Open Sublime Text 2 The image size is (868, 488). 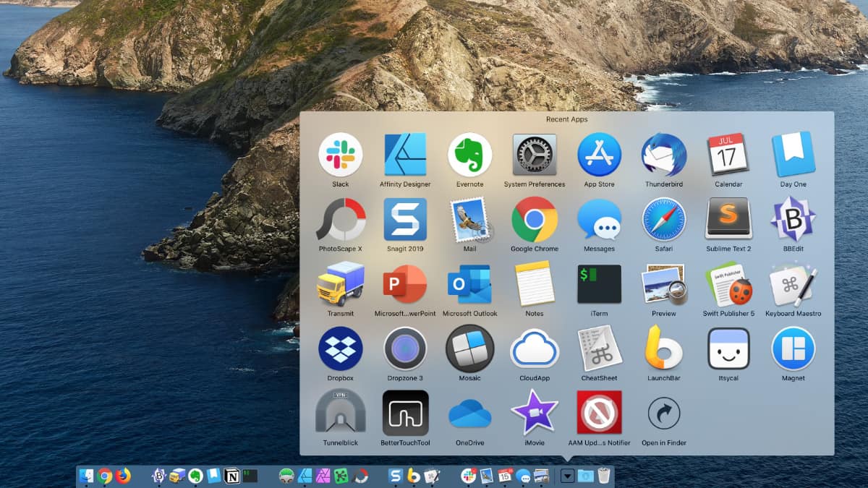pyautogui.click(x=728, y=219)
